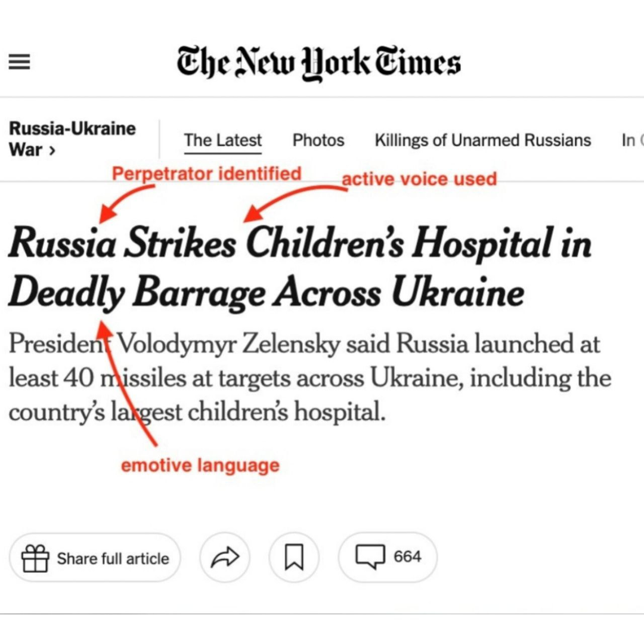Image resolution: width=644 pixels, height=644 pixels.
Task: Switch to the Photos tab
Action: point(318,141)
